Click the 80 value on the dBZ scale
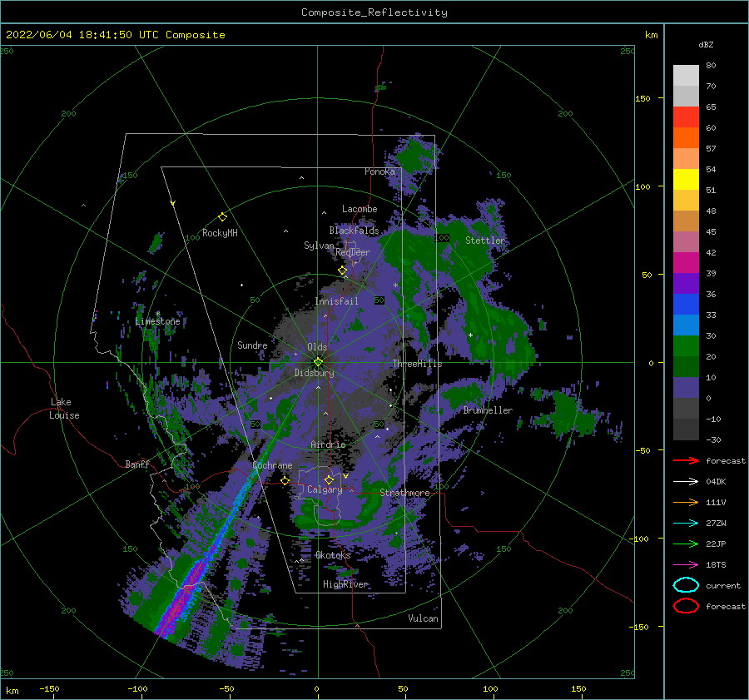This screenshot has width=749, height=700. coord(711,65)
